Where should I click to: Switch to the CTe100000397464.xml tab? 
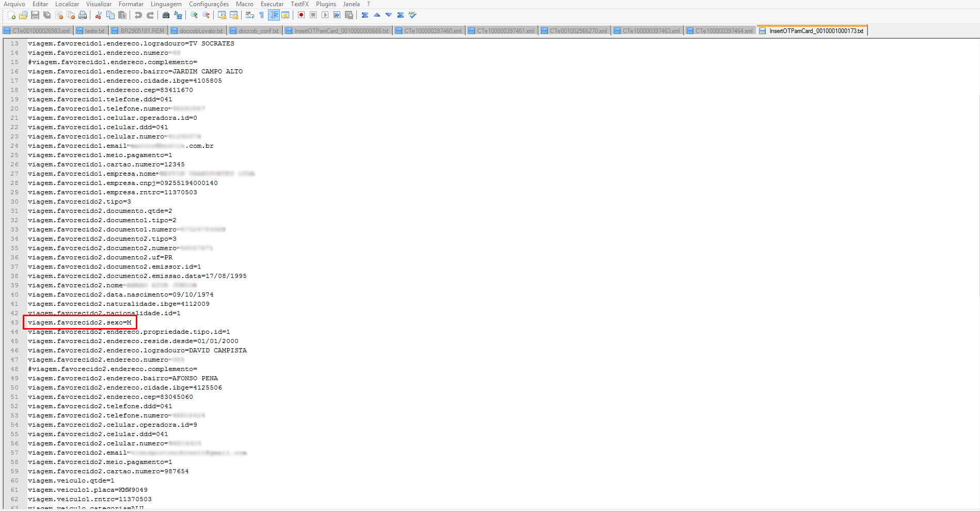point(720,31)
